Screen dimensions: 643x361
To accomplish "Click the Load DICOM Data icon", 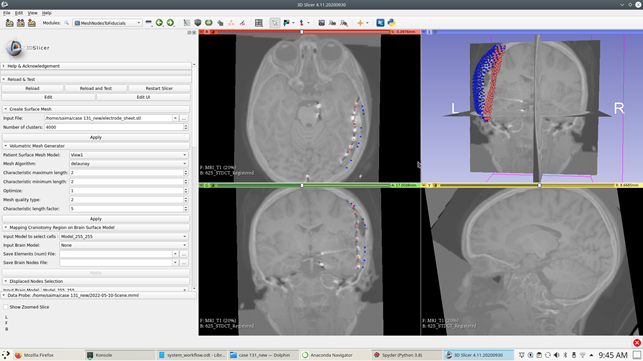I will click(21, 23).
